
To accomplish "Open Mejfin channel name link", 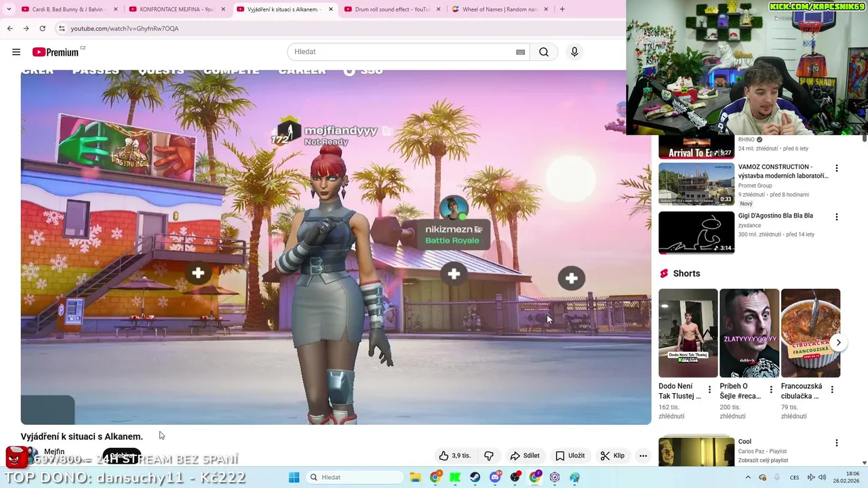I will click(x=54, y=451).
